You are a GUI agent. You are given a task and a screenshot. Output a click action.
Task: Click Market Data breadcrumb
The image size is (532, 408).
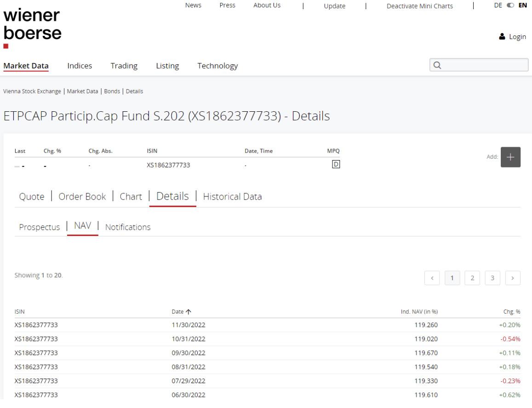(82, 92)
